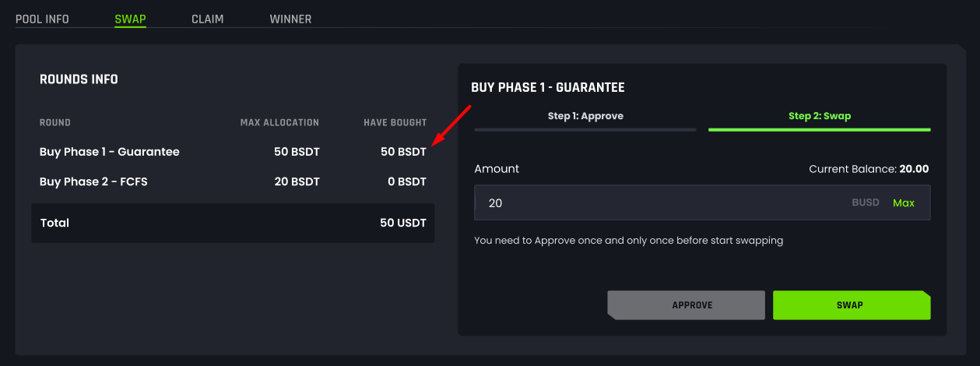
Task: Click the MAX ALLOCATION column header
Action: [279, 122]
